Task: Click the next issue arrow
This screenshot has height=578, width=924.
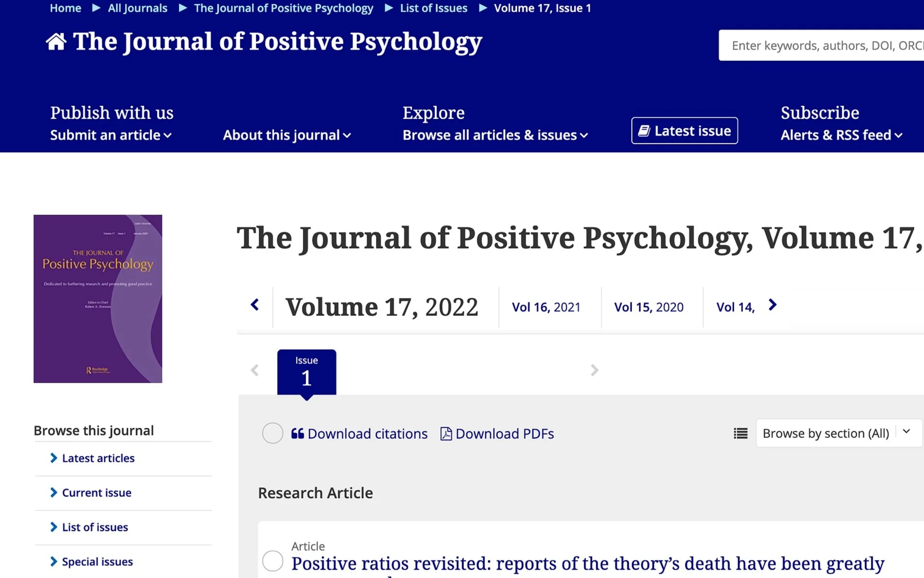Action: 595,371
